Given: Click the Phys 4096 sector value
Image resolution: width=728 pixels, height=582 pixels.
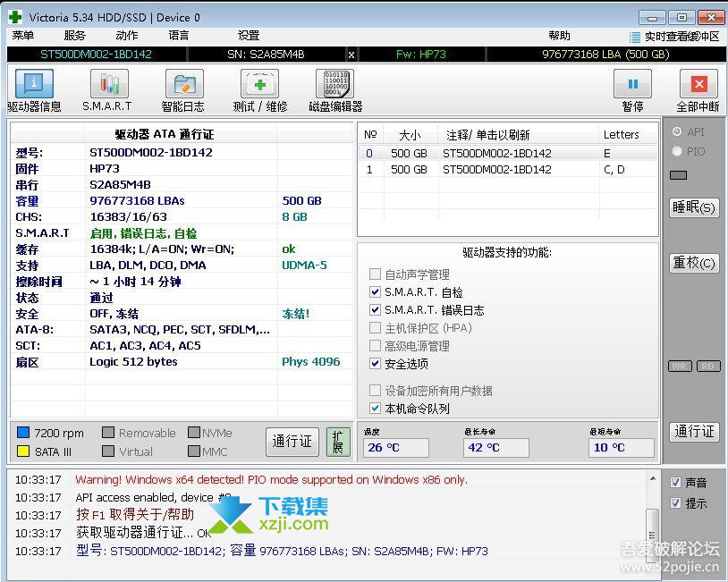Looking at the screenshot, I should coord(311,361).
